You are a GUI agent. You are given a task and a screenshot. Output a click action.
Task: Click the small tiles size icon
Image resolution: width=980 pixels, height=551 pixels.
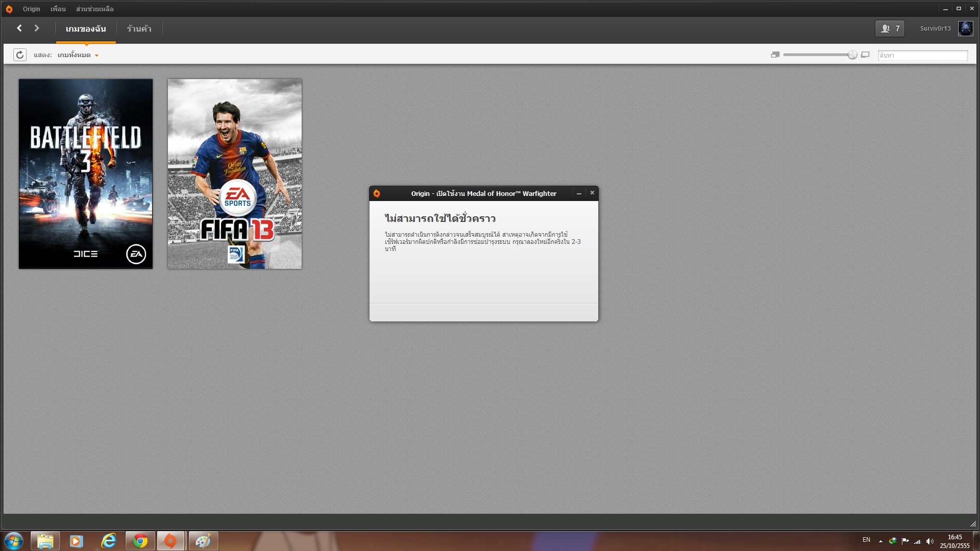(x=775, y=55)
